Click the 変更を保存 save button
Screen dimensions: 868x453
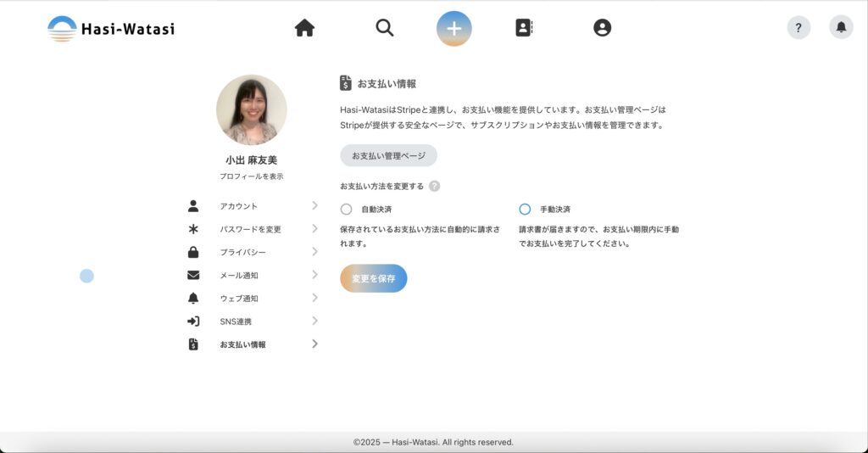click(374, 278)
